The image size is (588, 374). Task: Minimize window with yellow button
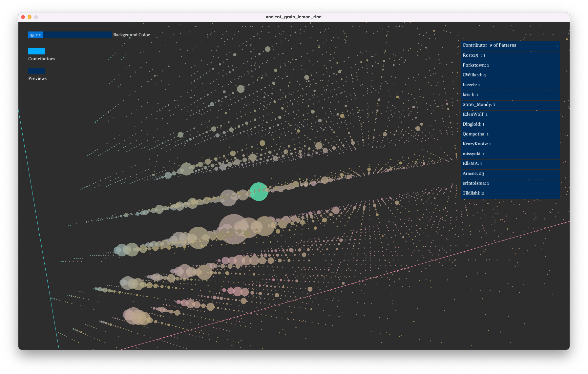pos(30,17)
